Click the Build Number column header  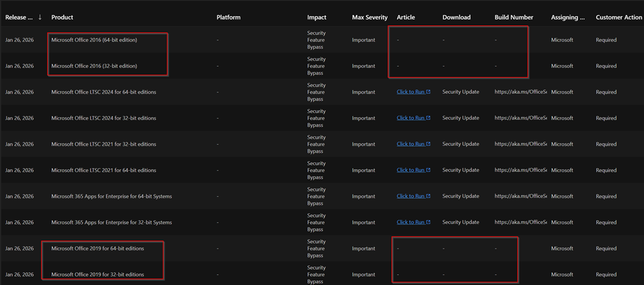click(513, 17)
